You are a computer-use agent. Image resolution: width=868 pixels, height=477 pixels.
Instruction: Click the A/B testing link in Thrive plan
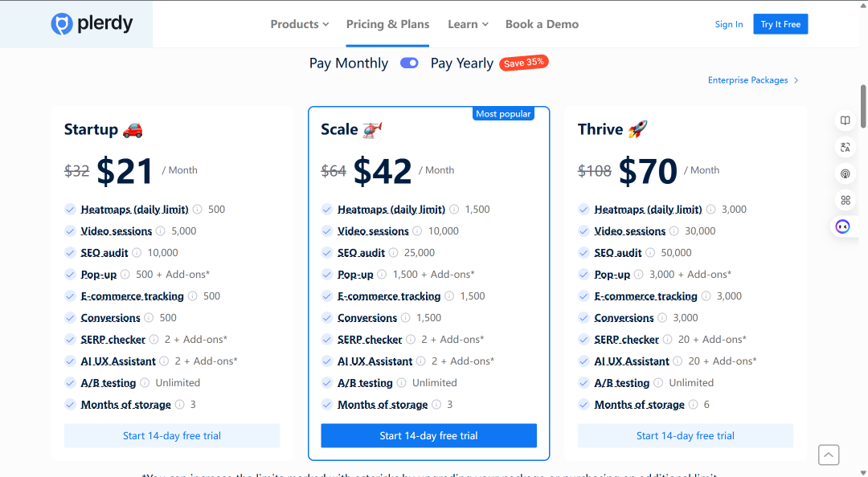click(x=621, y=382)
